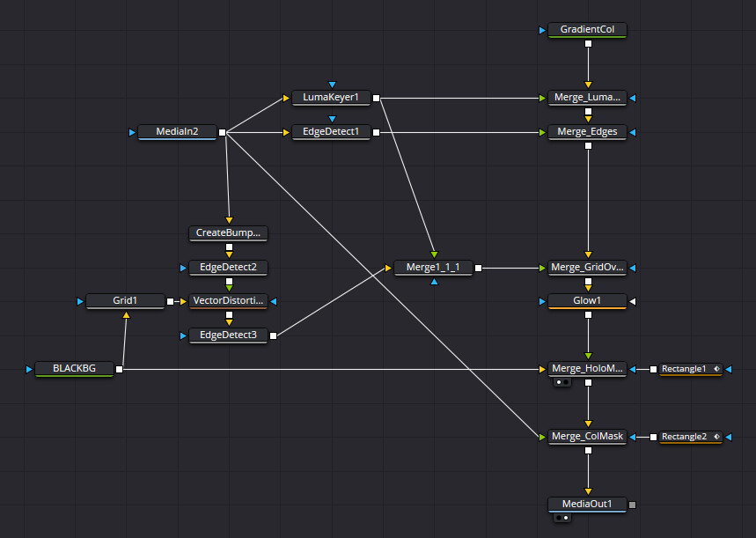
Task: Click the blue mask input above EdgeDetect1
Action: [332, 119]
